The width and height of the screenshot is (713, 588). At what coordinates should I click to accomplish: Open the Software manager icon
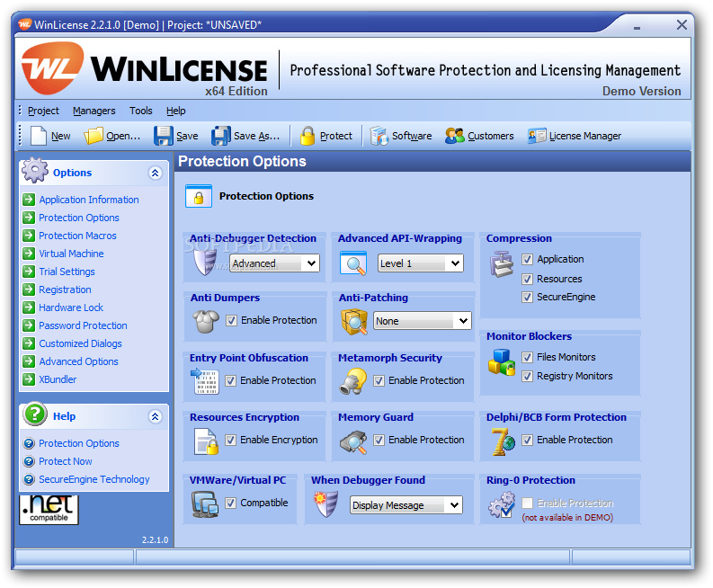379,136
